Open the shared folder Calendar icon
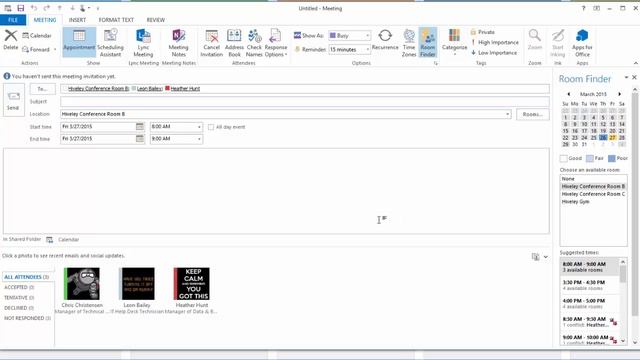The image size is (640, 360). (49, 240)
